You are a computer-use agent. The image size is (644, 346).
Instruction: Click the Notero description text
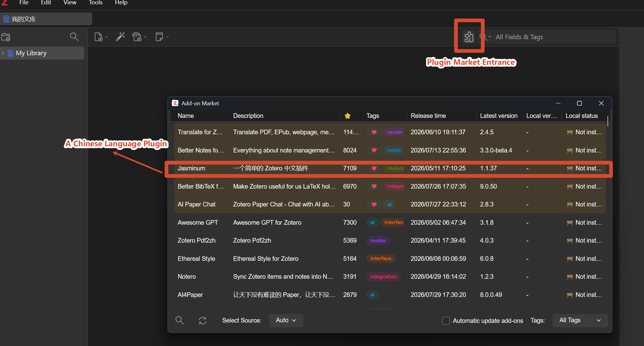(283, 277)
